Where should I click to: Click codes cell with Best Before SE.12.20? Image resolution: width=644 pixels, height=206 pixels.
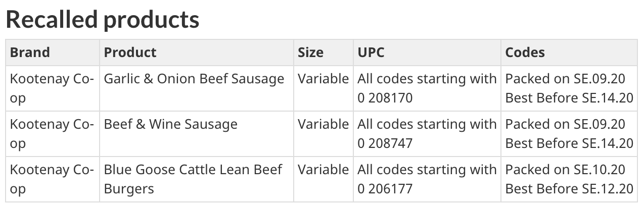coord(569,179)
